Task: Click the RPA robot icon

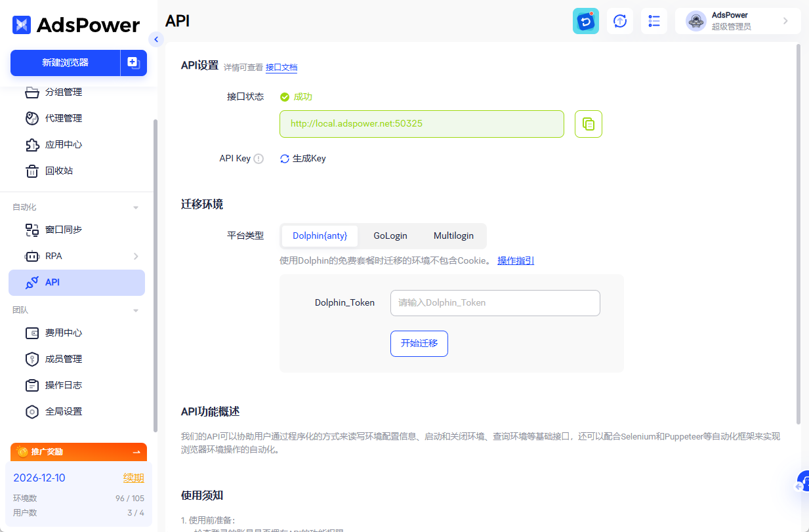Action: tap(32, 256)
